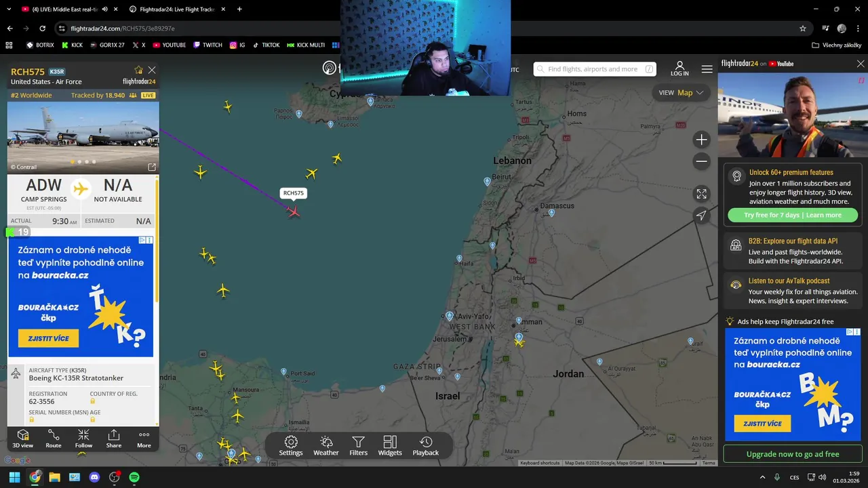Show hidden system tray icons
The width and height of the screenshot is (868, 488).
click(x=762, y=477)
